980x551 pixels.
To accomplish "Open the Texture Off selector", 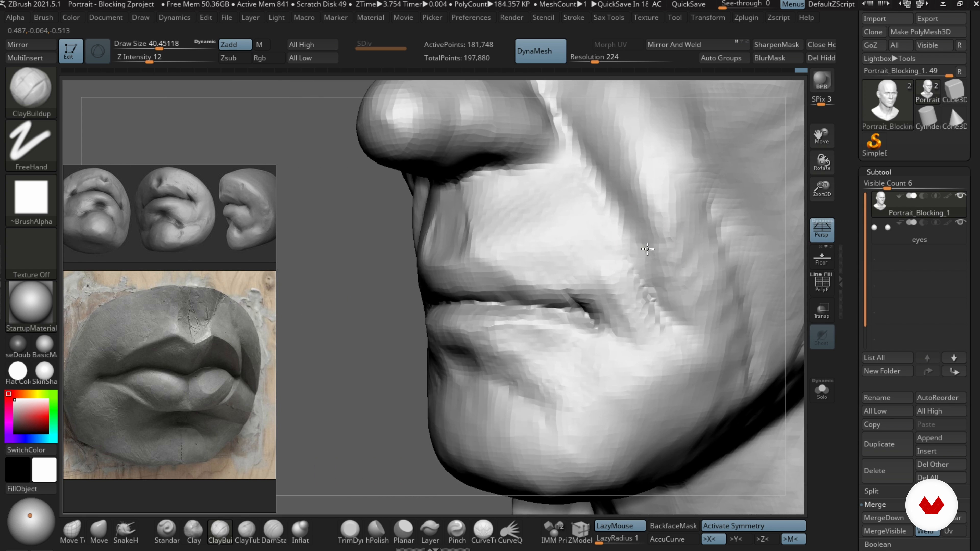I will (31, 254).
